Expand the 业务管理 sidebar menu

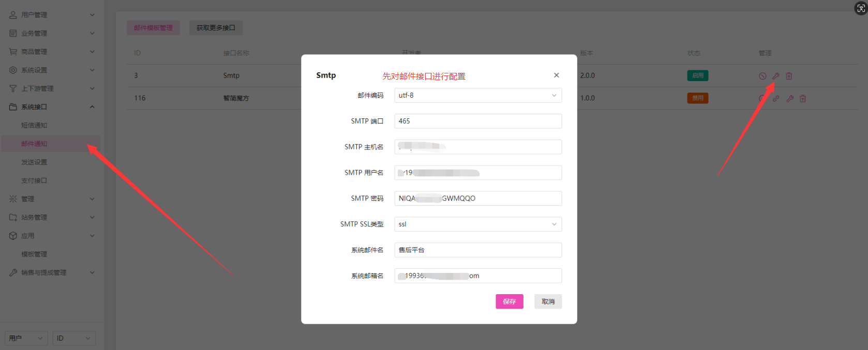[52, 33]
